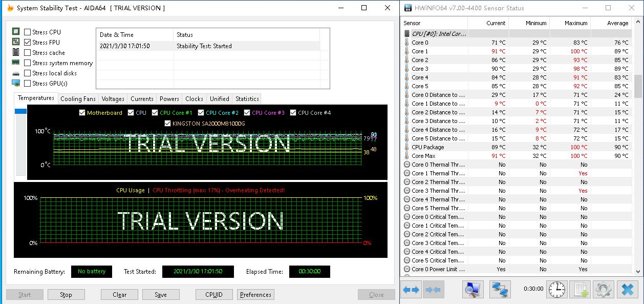Screen dimensions: 644x304
Task: Open the Statistics tab
Action: click(x=247, y=99)
